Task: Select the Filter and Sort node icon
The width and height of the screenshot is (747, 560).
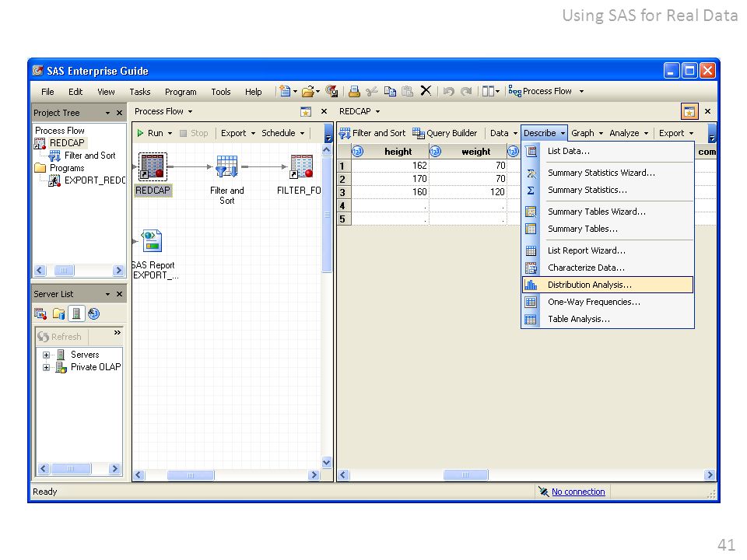Action: click(x=226, y=166)
